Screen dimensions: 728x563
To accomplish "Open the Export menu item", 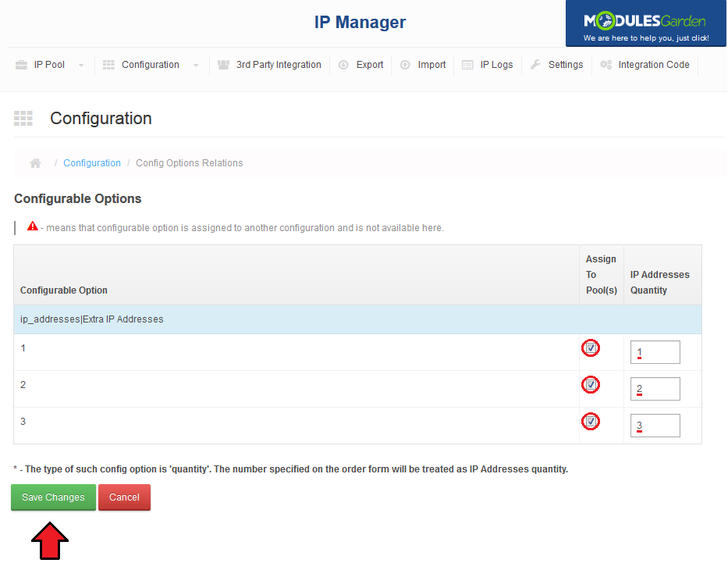I will [x=370, y=65].
